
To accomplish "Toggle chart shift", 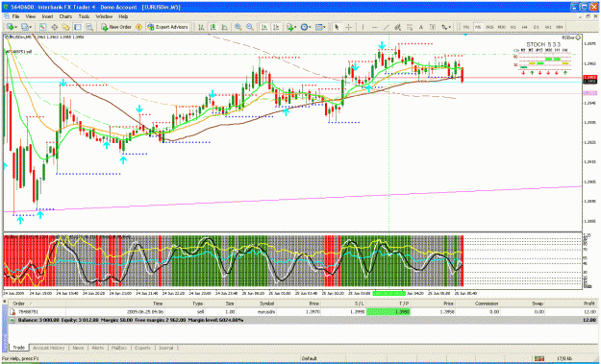I will coord(276,27).
